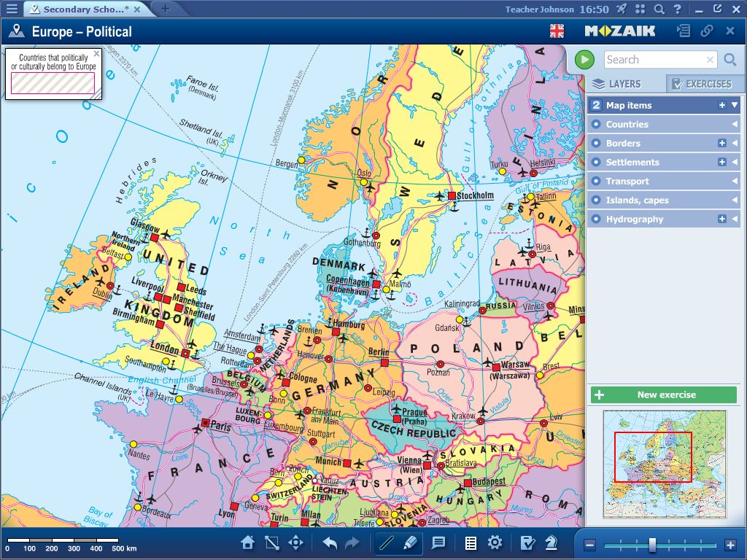747x560 pixels.
Task: Switch to the Exercises tab
Action: pos(700,84)
